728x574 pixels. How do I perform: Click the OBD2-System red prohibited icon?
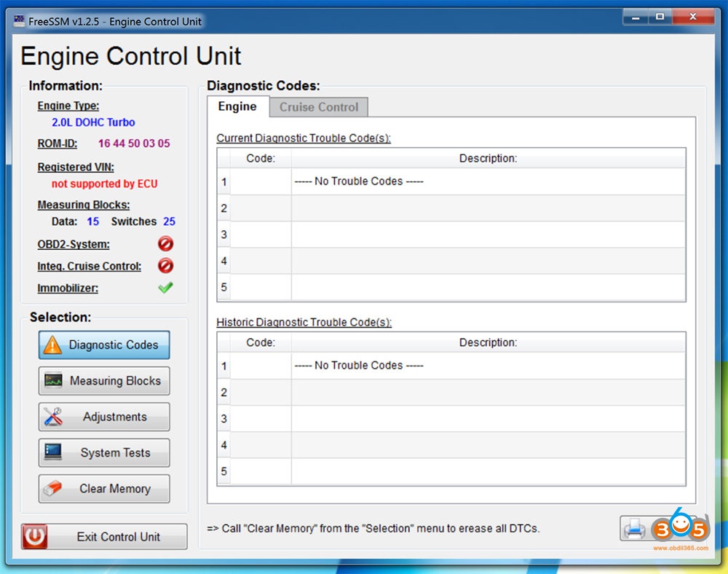click(165, 244)
